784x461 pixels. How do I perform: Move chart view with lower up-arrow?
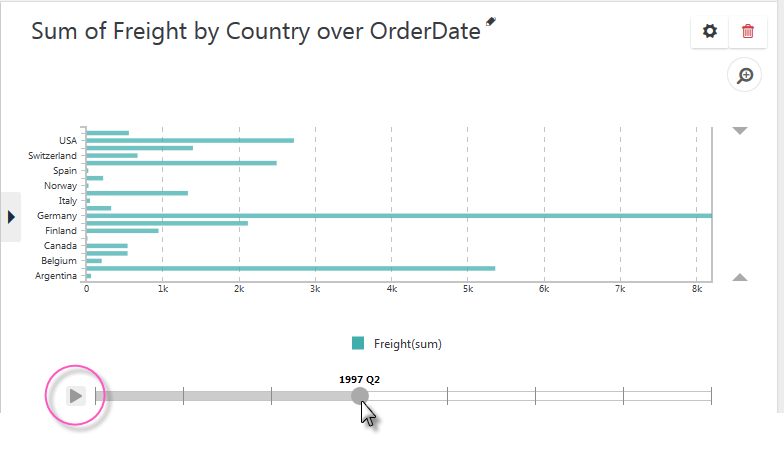[740, 277]
